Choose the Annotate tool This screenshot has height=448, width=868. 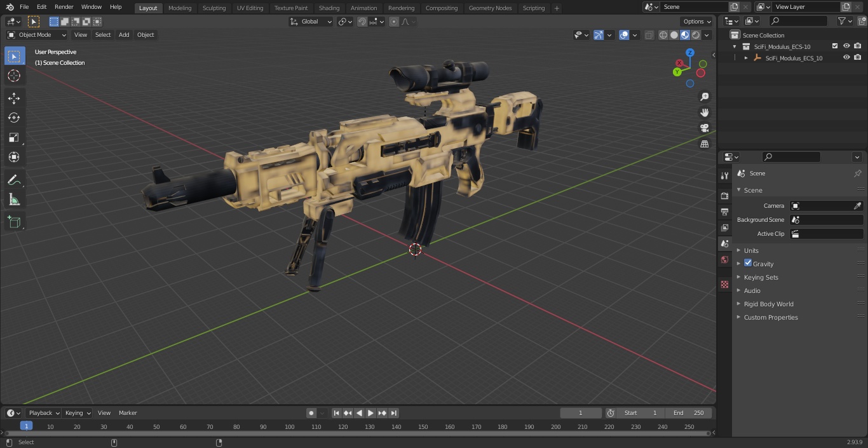click(14, 180)
